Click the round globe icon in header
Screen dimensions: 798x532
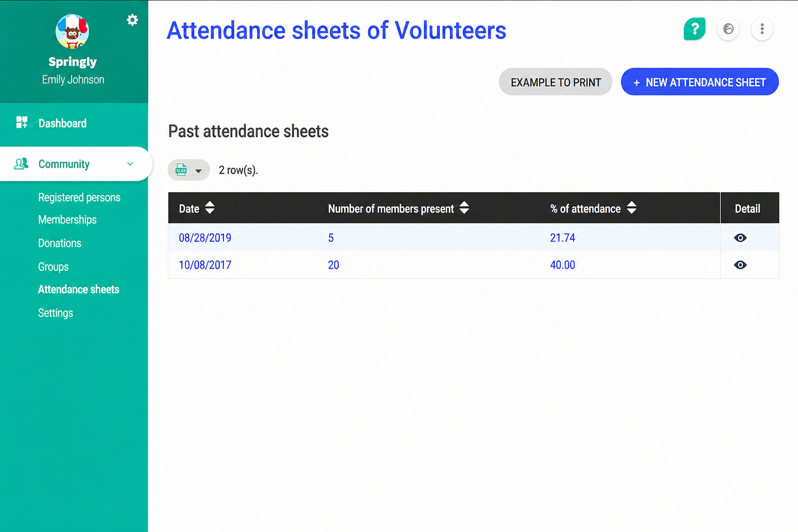click(x=728, y=29)
